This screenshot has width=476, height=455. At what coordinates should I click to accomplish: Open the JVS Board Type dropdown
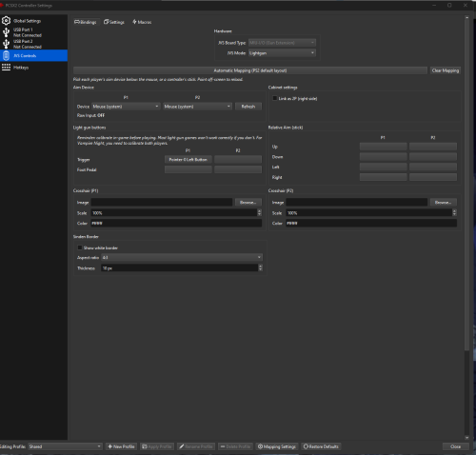click(282, 43)
